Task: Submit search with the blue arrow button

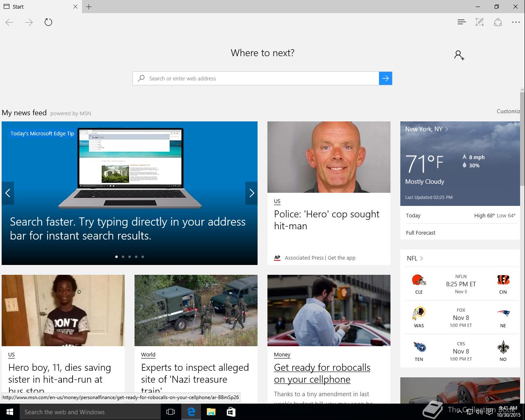Action: [386, 78]
